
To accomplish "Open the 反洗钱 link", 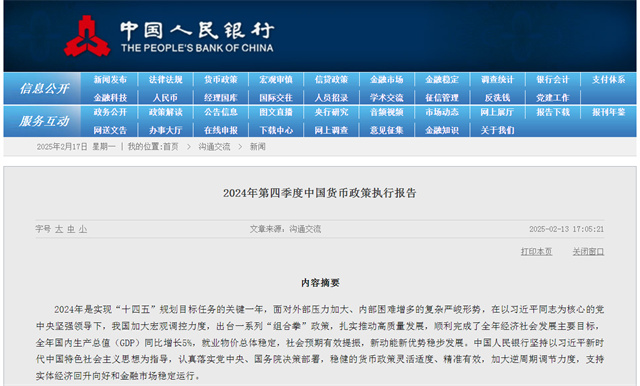I will pos(497,98).
